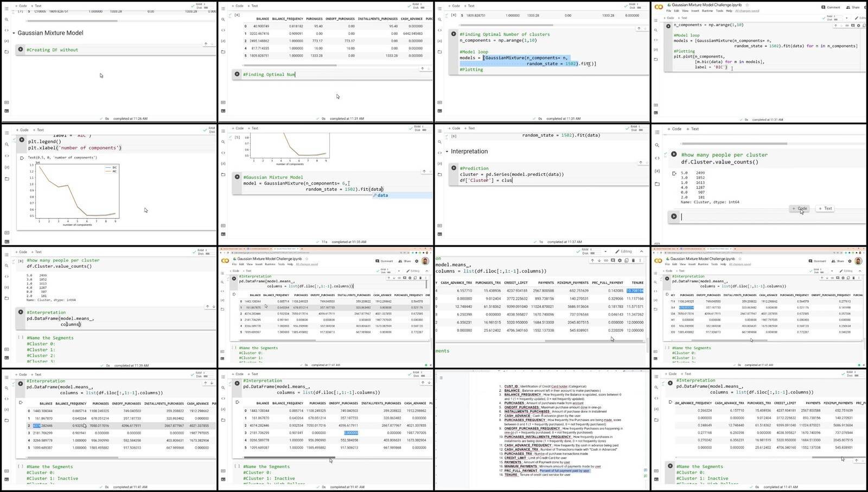Delete cell in the 10.708194 TENURE frame
Screen dimensions: 868x492
633,260
